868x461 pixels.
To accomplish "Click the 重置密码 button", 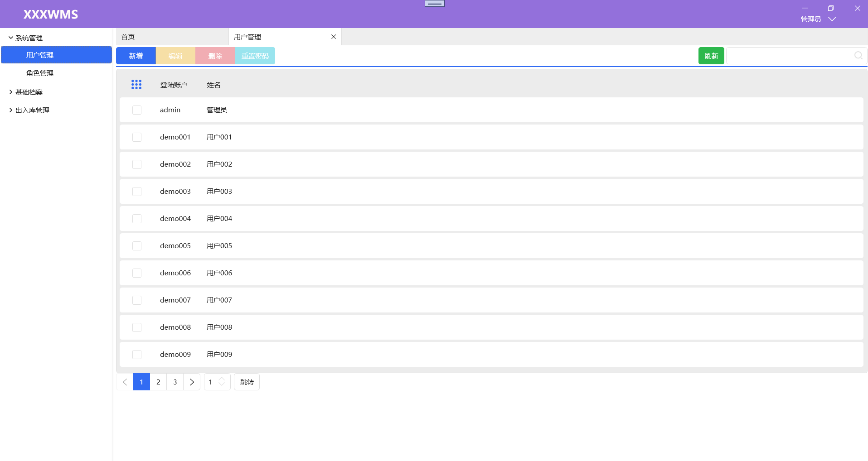I will point(255,56).
